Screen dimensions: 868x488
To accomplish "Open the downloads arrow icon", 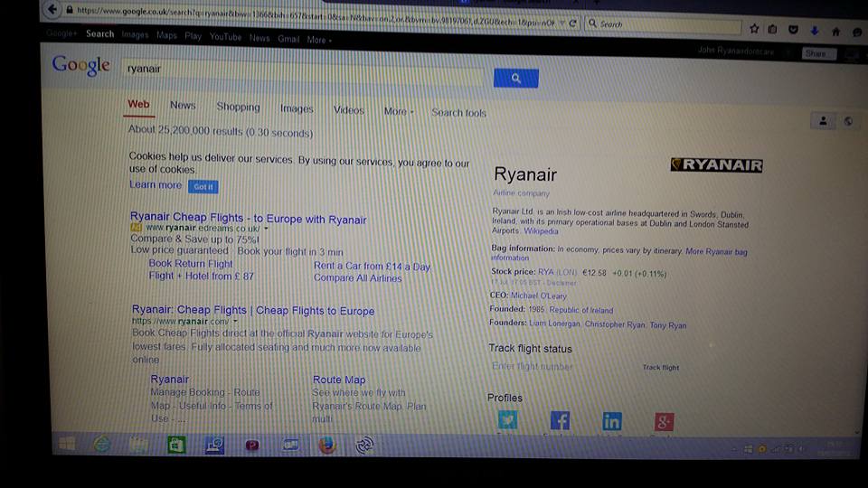I will 815,31.
